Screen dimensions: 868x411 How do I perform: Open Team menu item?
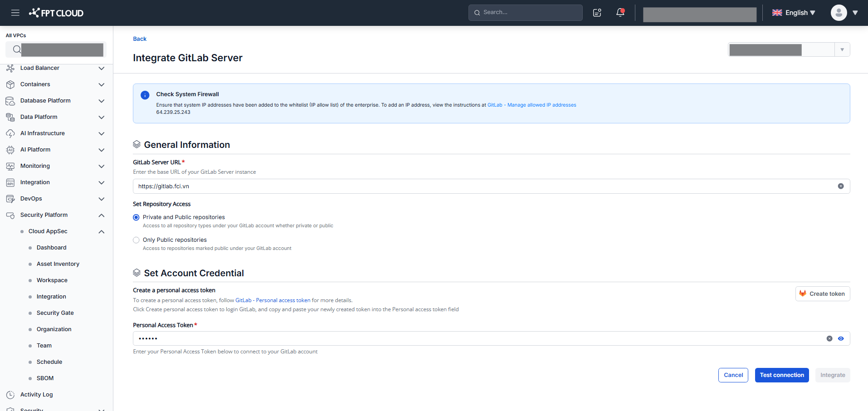tap(44, 346)
